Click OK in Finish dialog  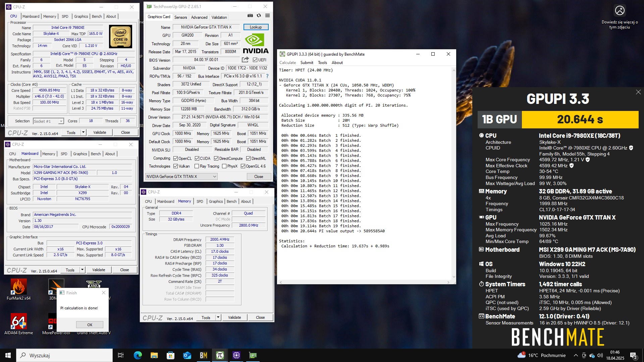click(90, 325)
